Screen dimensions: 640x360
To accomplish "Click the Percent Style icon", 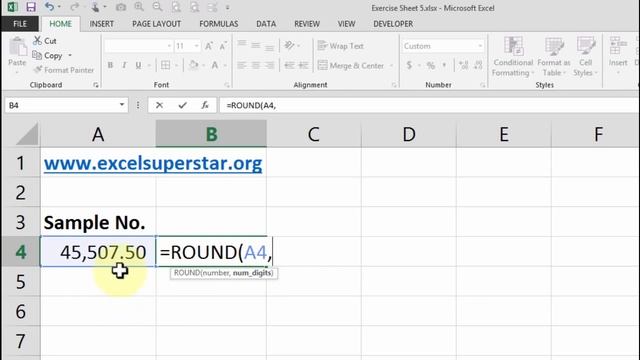I will [x=431, y=65].
